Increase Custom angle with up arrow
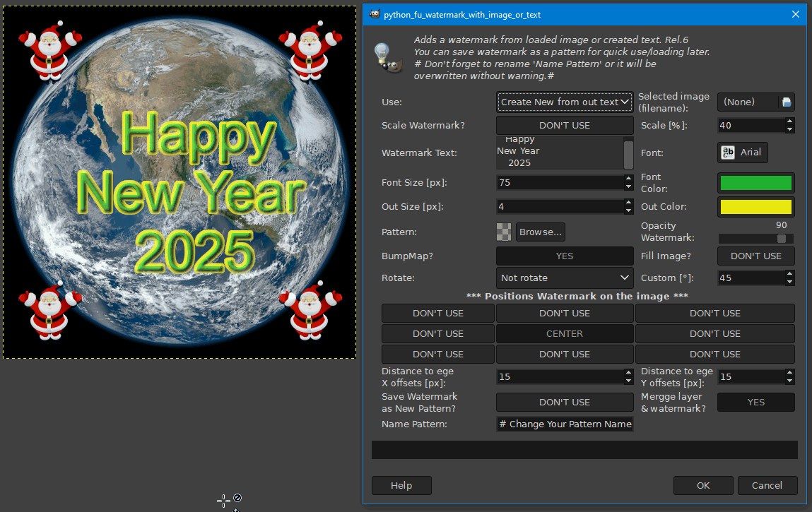 coord(789,274)
